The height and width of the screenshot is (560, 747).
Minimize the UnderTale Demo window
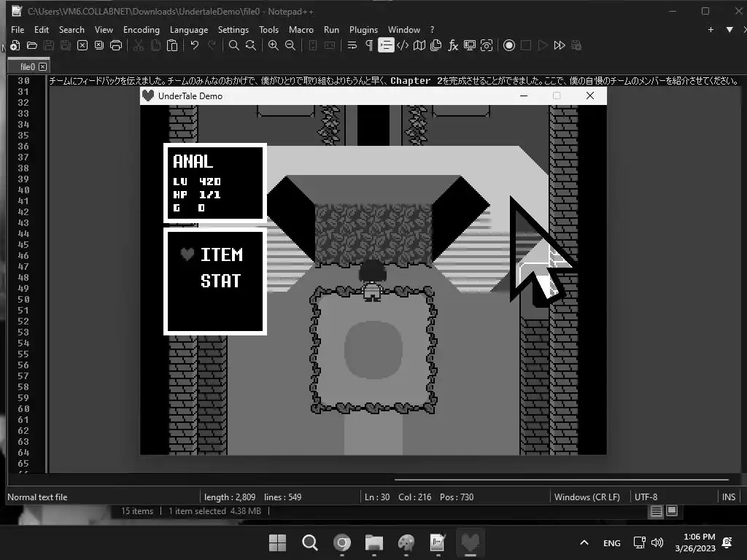[x=524, y=96]
